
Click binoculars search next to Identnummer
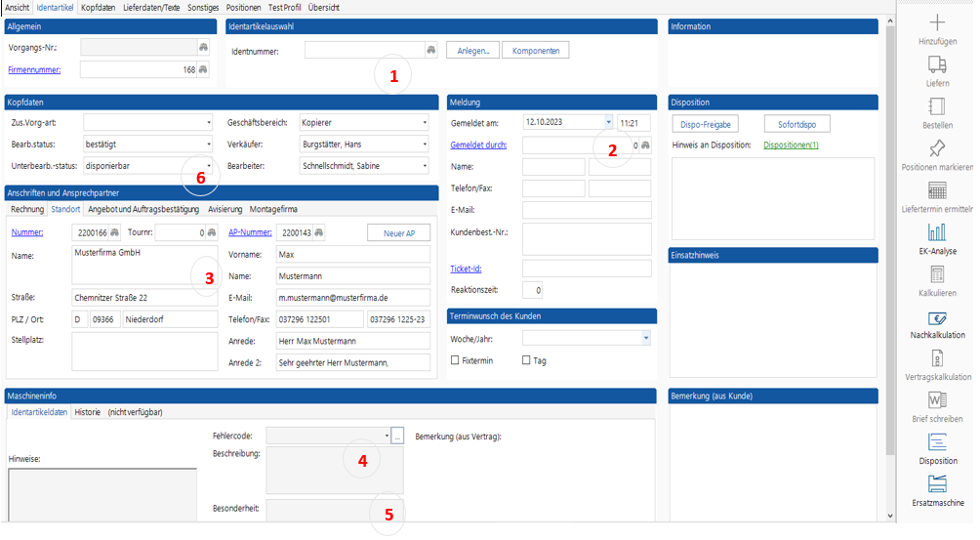click(430, 50)
